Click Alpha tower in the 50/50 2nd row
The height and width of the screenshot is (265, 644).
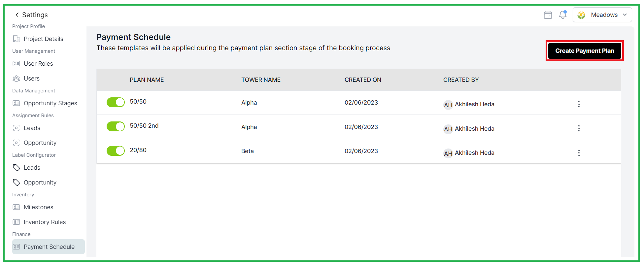[249, 127]
